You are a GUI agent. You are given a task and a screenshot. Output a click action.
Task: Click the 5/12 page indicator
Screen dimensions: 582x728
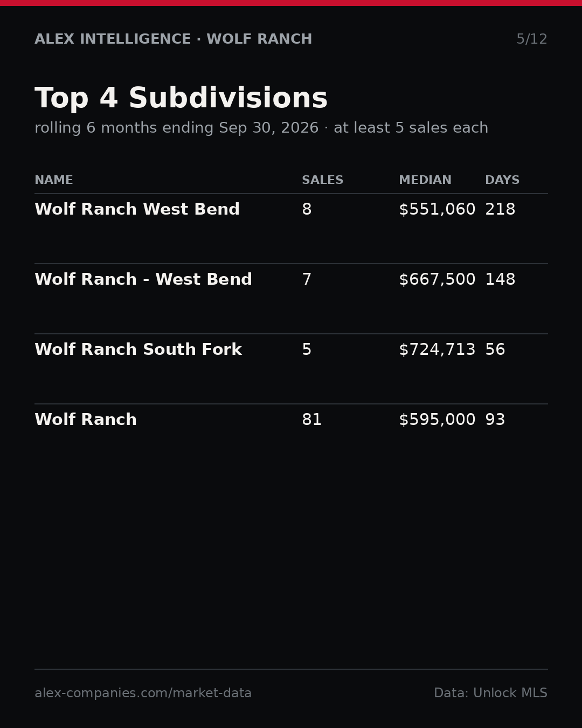532,39
